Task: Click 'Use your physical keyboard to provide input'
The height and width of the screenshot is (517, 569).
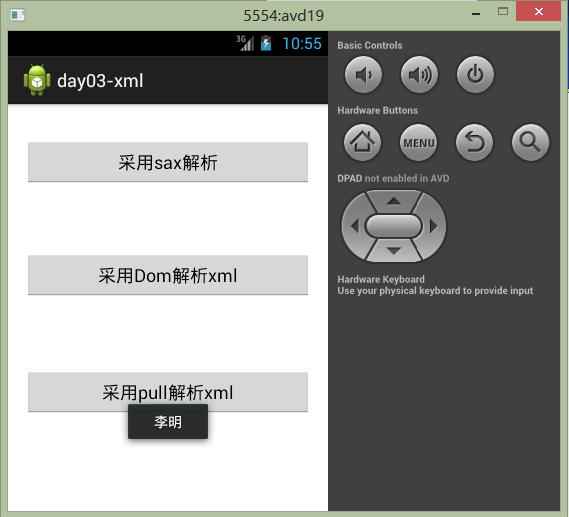Action: tap(435, 291)
